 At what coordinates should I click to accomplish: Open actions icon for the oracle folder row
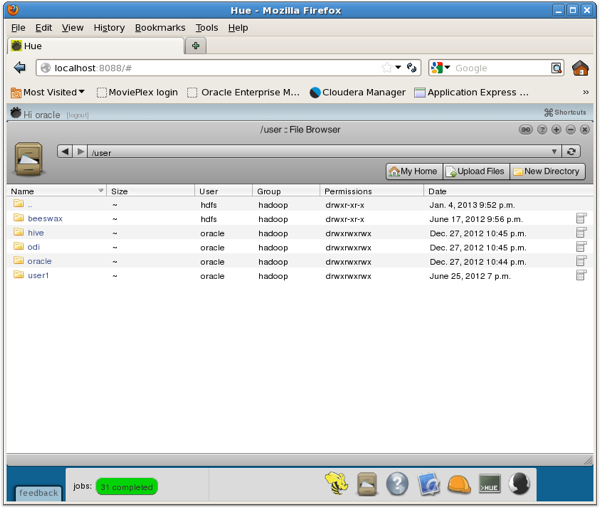pyautogui.click(x=581, y=261)
